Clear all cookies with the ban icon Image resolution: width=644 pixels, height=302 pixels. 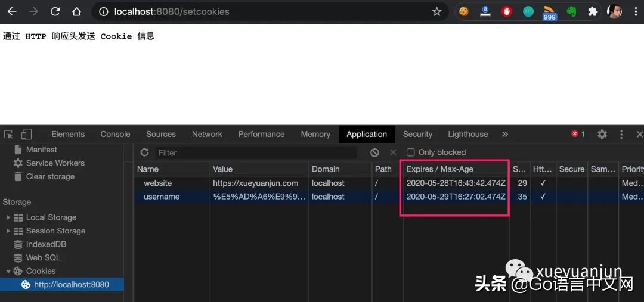click(374, 152)
